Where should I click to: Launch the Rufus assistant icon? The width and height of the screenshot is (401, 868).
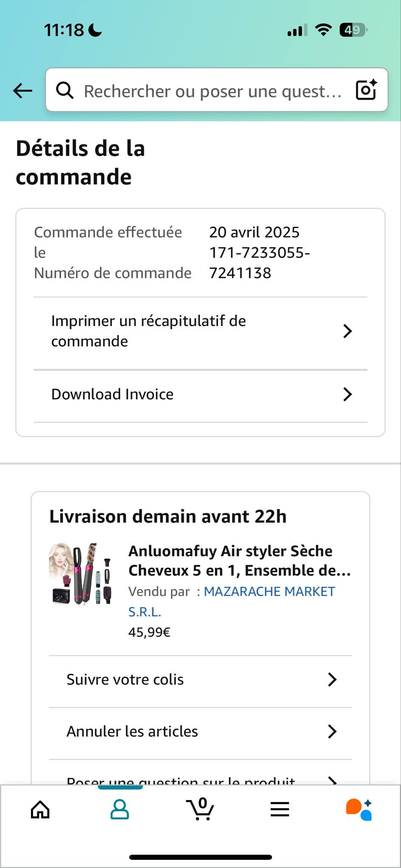tap(359, 810)
